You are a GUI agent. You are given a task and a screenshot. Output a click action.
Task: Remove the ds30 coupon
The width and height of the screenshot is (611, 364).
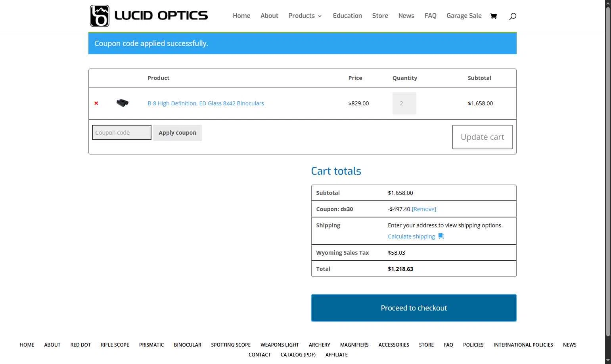click(x=424, y=209)
